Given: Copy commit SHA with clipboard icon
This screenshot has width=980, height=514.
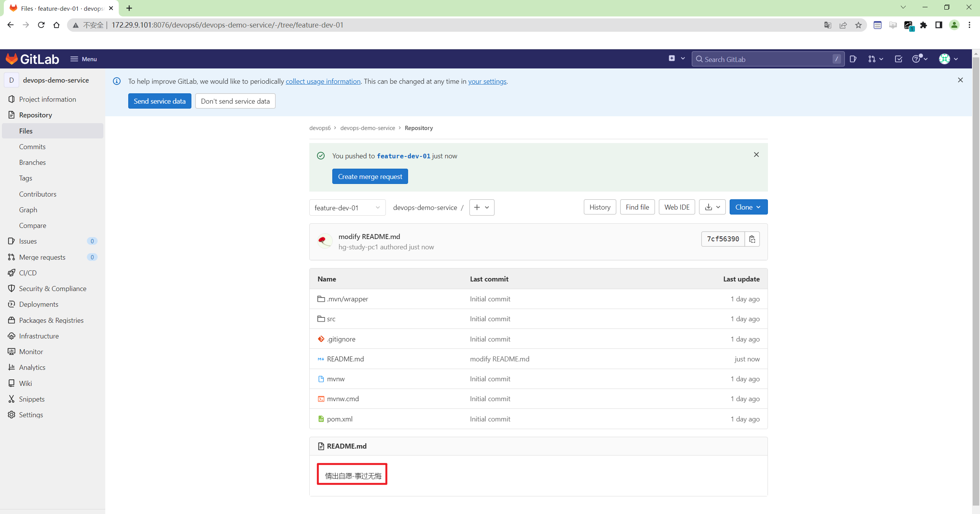Looking at the screenshot, I should pyautogui.click(x=752, y=239).
